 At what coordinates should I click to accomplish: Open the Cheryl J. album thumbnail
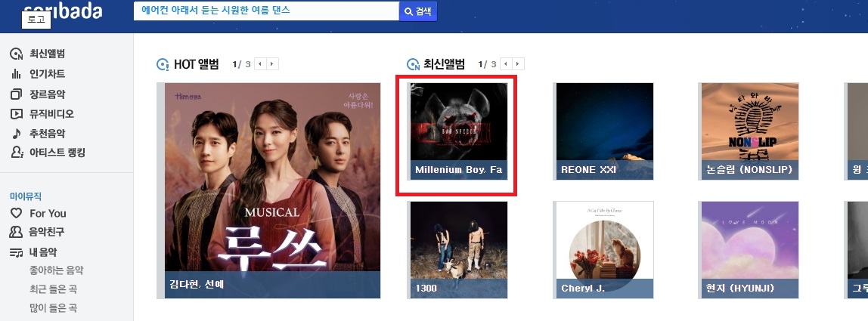pos(605,249)
